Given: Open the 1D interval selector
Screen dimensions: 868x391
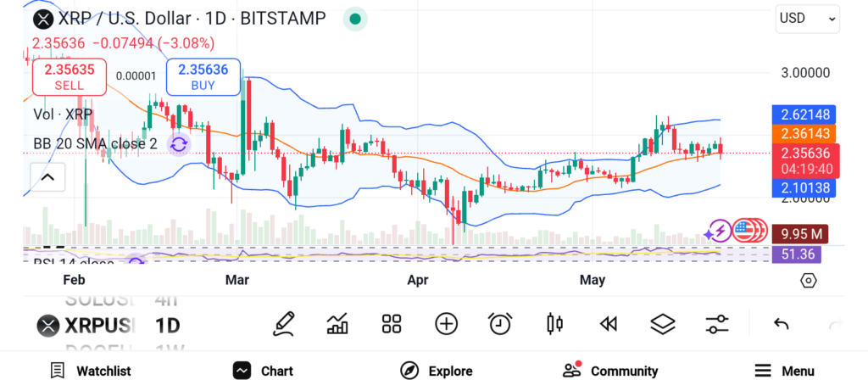Looking at the screenshot, I should coord(168,326).
